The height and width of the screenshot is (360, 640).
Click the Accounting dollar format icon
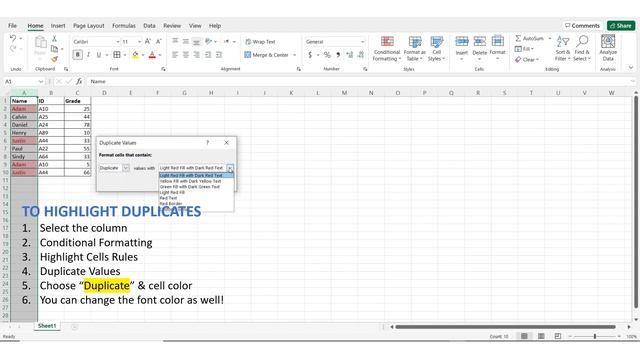coord(310,55)
